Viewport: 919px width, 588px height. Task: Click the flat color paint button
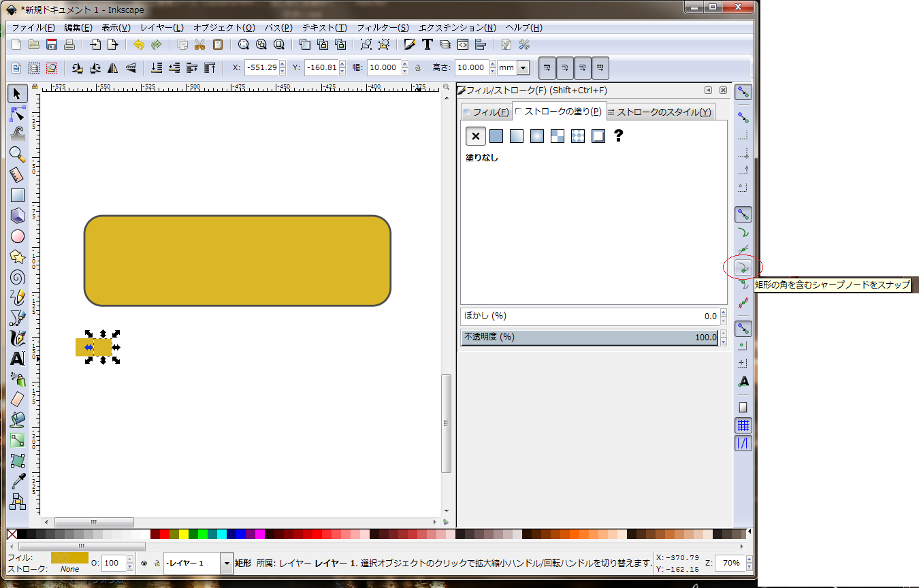pos(496,136)
